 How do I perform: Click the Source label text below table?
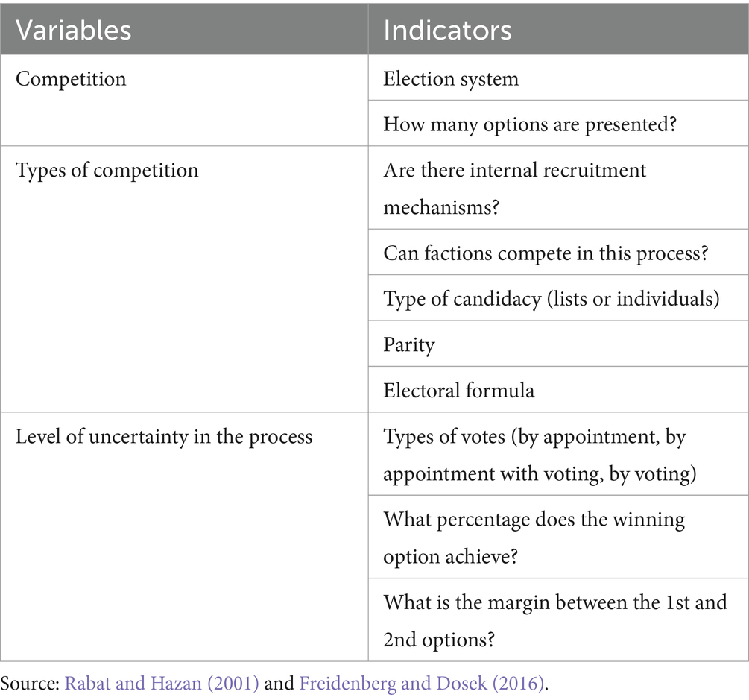(x=30, y=684)
